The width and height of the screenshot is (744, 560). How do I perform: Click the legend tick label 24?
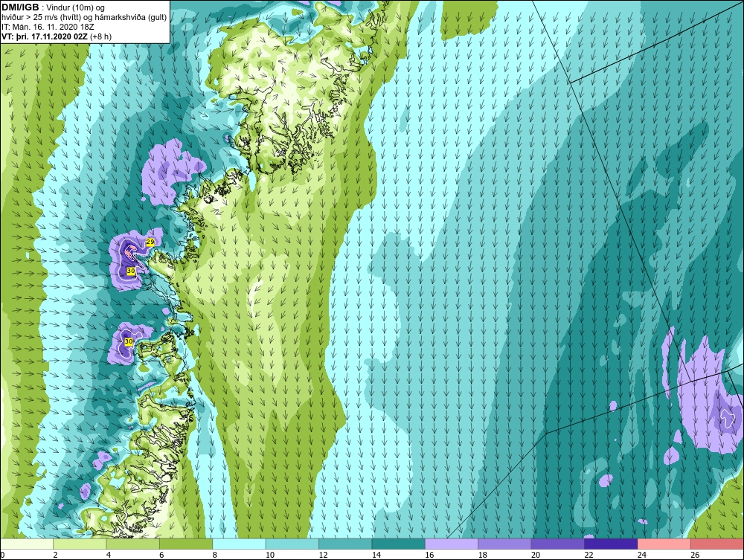[642, 555]
